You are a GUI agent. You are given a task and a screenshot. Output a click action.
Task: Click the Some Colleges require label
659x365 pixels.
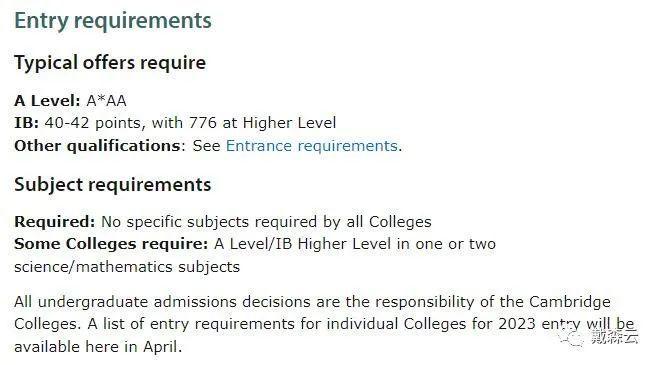click(x=111, y=244)
